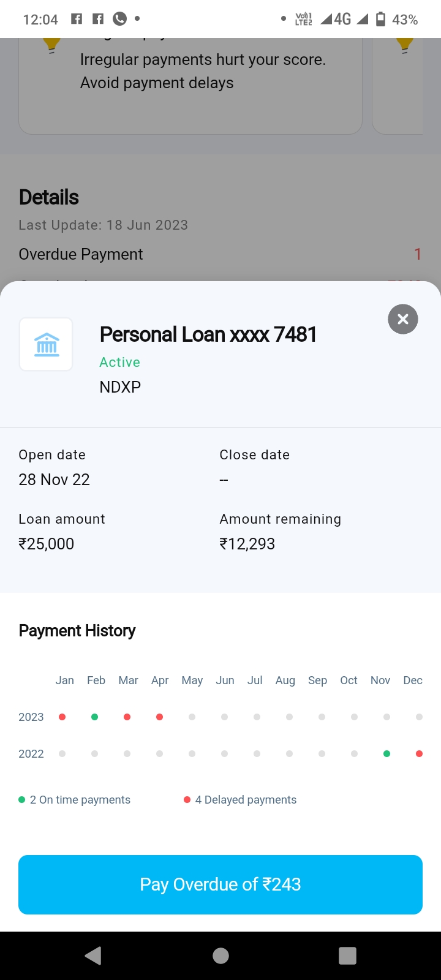This screenshot has height=980, width=441.
Task: Tap the bank building icon
Action: (x=47, y=344)
